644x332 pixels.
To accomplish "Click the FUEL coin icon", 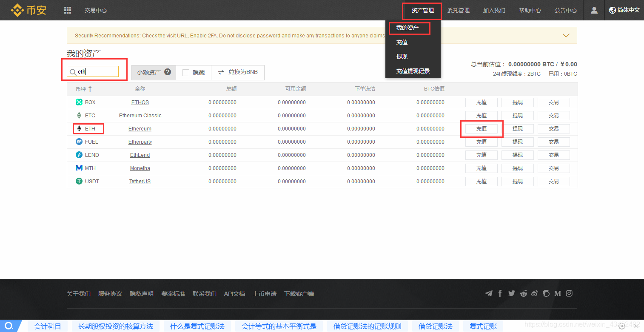I will coord(79,142).
